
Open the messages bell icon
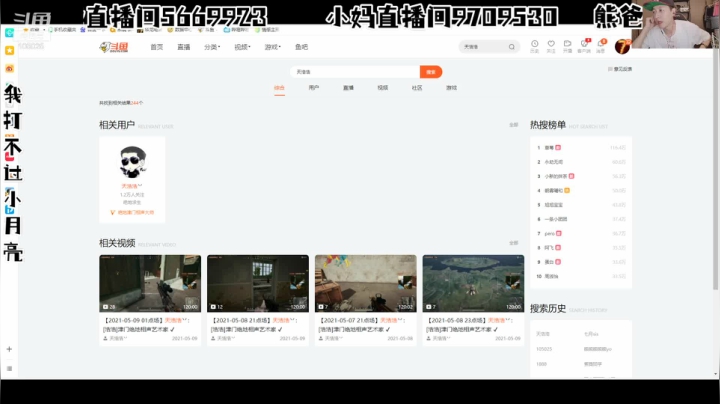coord(601,46)
